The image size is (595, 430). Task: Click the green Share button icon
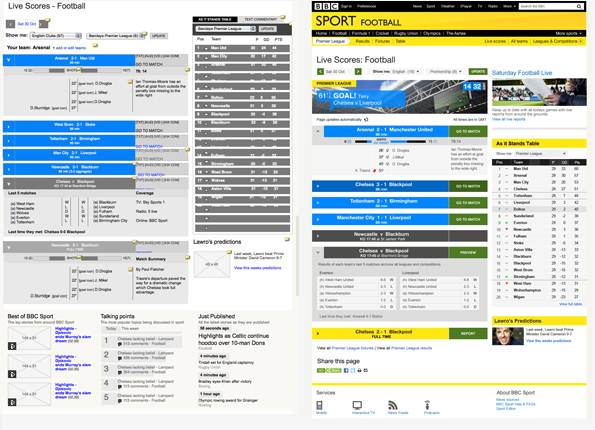tap(329, 370)
